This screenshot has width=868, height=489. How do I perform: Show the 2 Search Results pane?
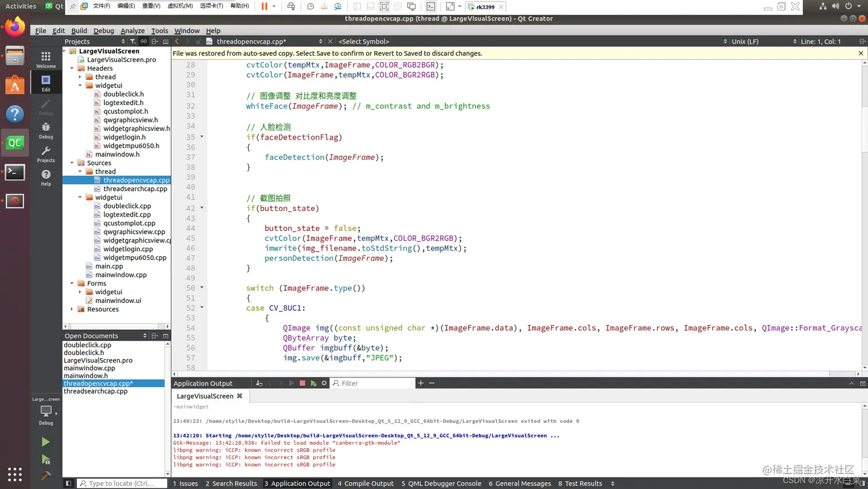tap(231, 483)
